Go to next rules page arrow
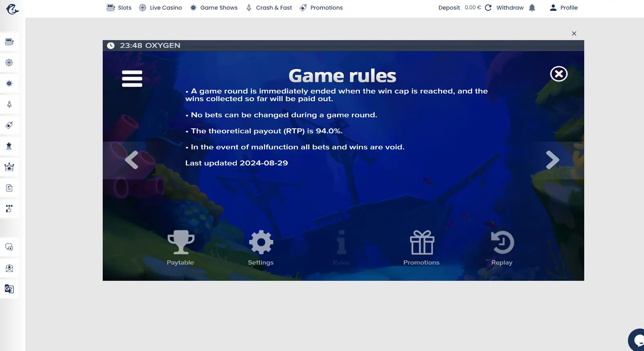Viewport: 644px width, 351px height. pos(553,160)
